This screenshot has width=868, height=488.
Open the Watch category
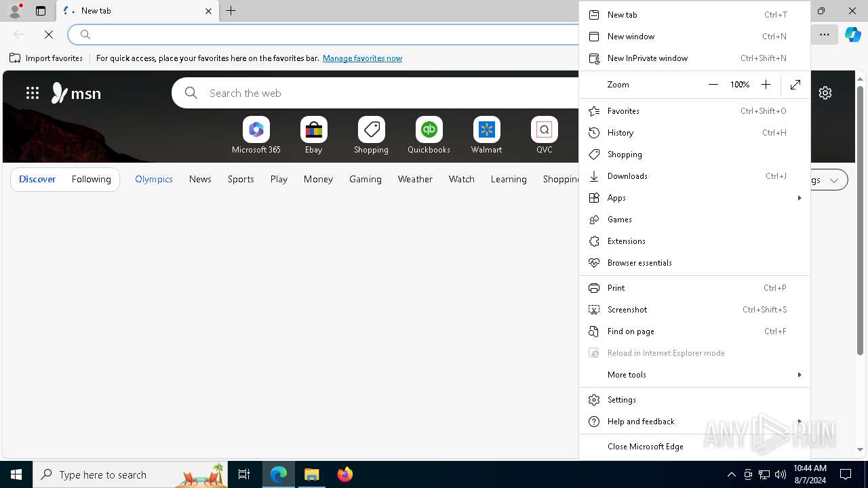[462, 180]
